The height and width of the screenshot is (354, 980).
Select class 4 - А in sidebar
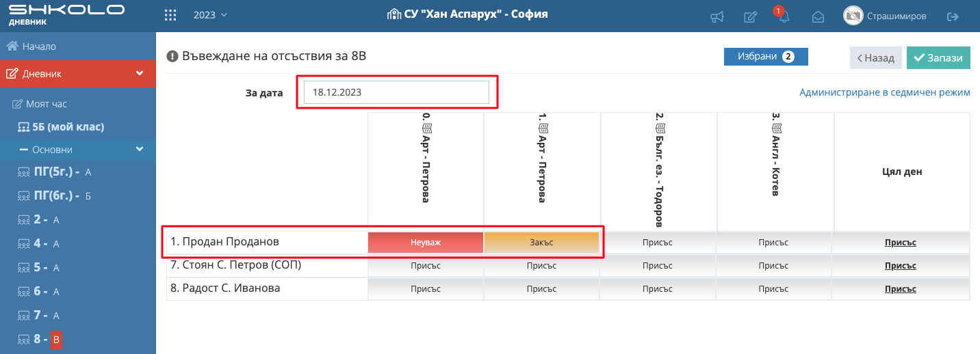(x=38, y=243)
